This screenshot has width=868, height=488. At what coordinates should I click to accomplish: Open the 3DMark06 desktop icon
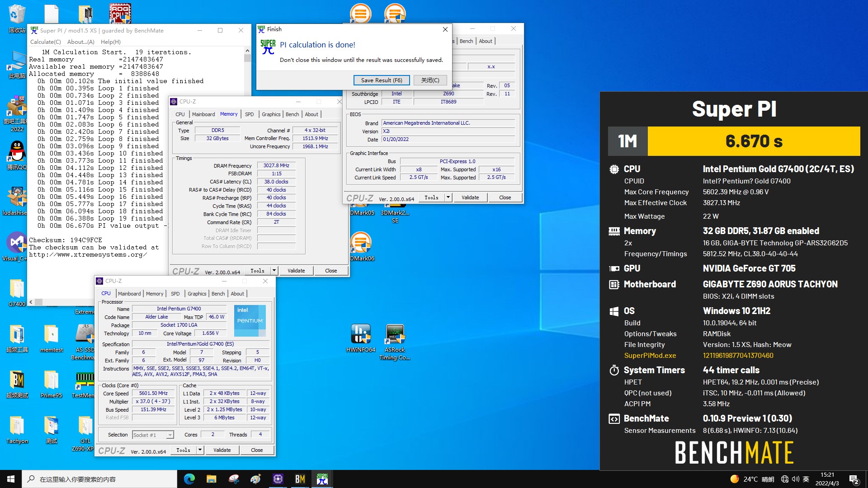(x=361, y=246)
